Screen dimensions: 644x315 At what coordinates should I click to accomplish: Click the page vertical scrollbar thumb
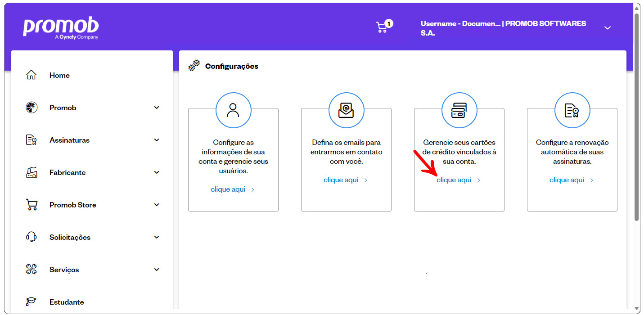pos(637,117)
